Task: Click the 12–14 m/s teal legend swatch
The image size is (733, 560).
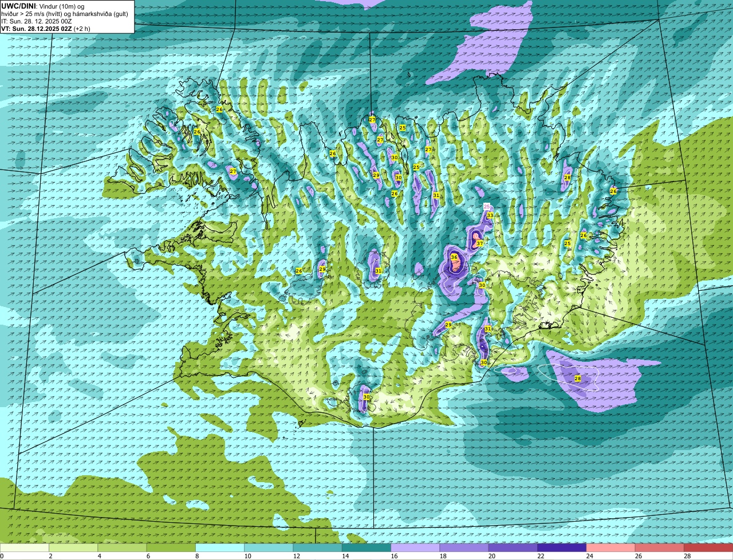Action: tap(318, 548)
